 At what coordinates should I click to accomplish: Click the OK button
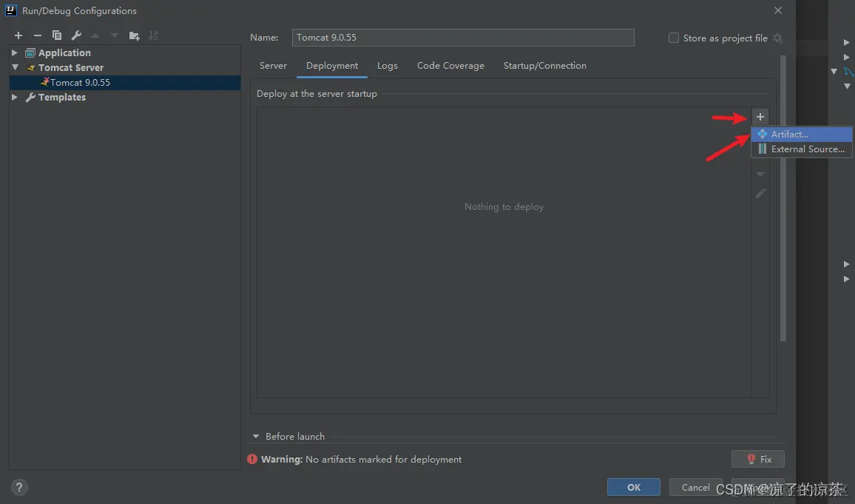634,487
